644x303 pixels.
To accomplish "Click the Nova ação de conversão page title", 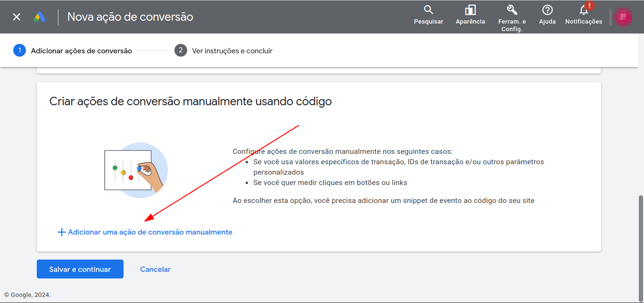I will [x=130, y=17].
